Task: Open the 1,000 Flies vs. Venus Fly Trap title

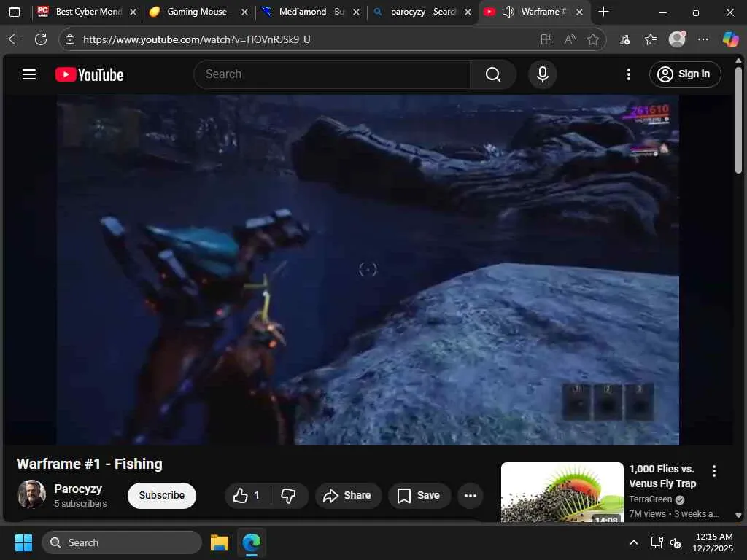Action: pos(662,476)
